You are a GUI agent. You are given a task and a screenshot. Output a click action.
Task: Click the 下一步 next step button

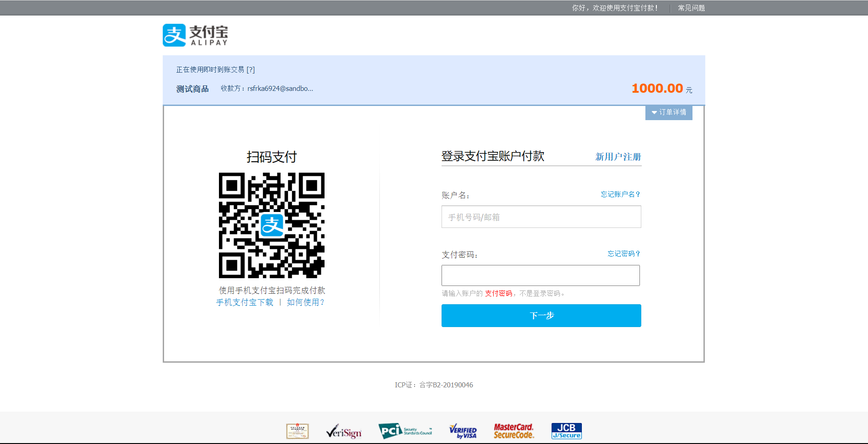point(541,315)
